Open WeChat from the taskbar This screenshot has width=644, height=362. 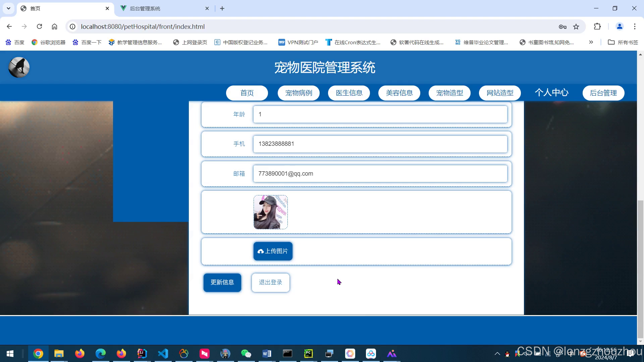pyautogui.click(x=246, y=354)
